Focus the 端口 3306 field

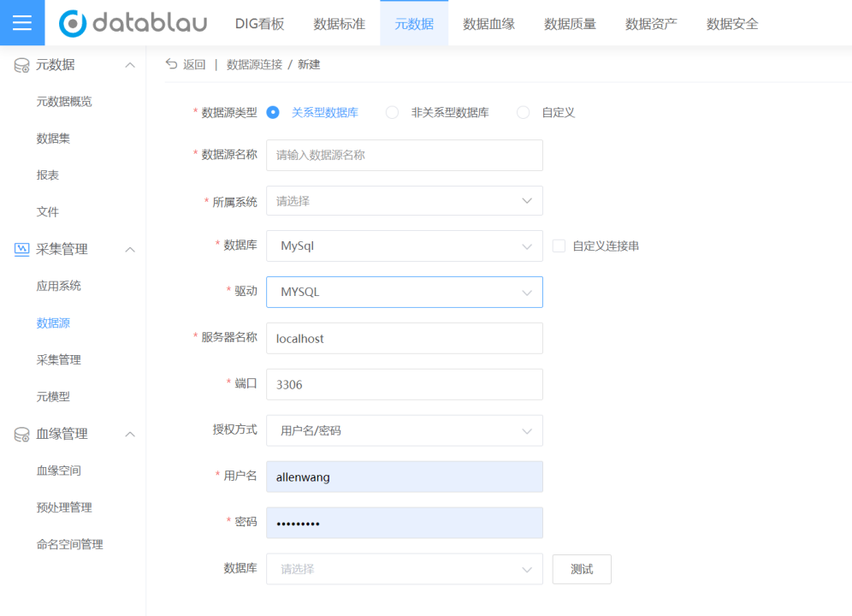tap(405, 384)
